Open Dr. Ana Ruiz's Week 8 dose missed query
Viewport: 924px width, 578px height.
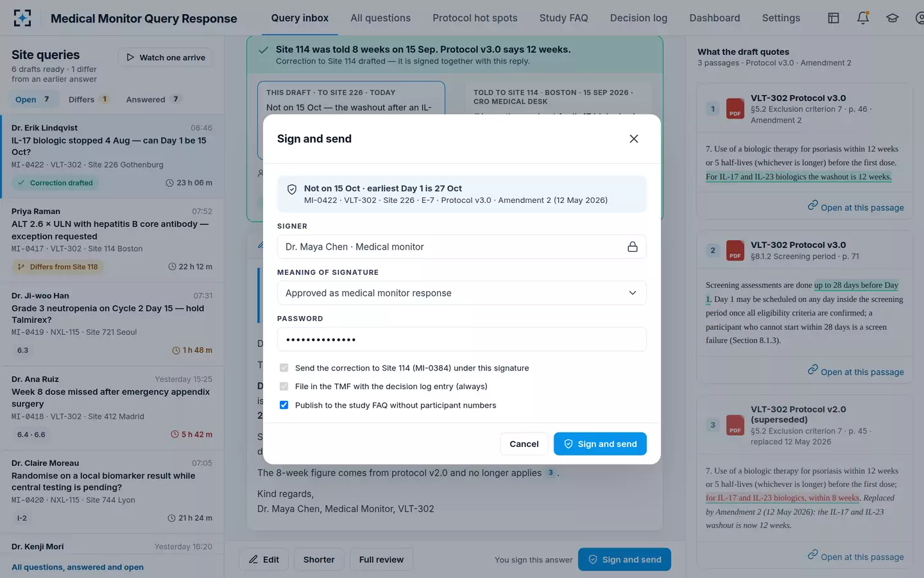112,408
